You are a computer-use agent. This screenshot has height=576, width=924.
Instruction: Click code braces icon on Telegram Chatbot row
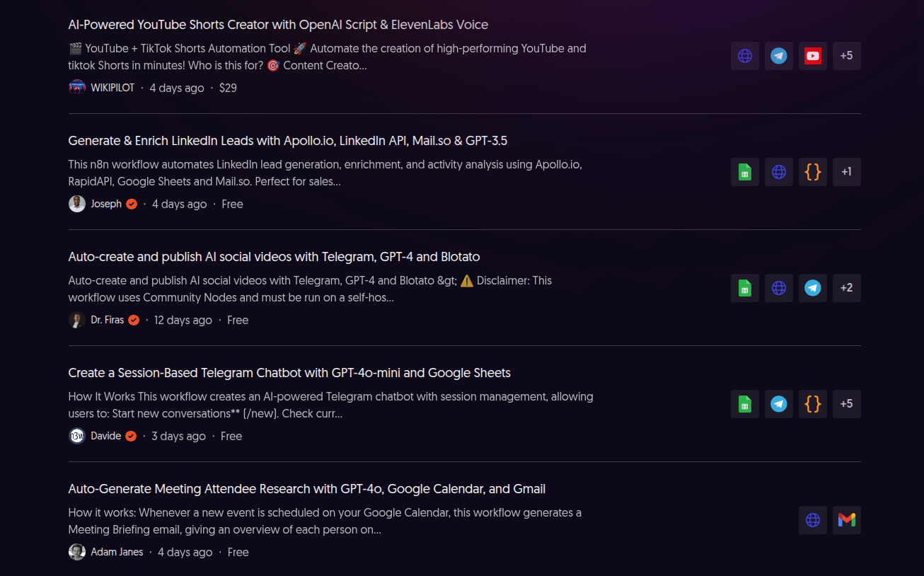[x=812, y=404]
